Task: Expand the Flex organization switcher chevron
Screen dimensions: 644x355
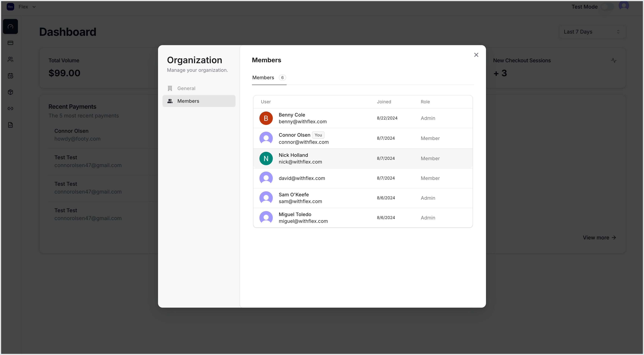Action: pyautogui.click(x=34, y=7)
